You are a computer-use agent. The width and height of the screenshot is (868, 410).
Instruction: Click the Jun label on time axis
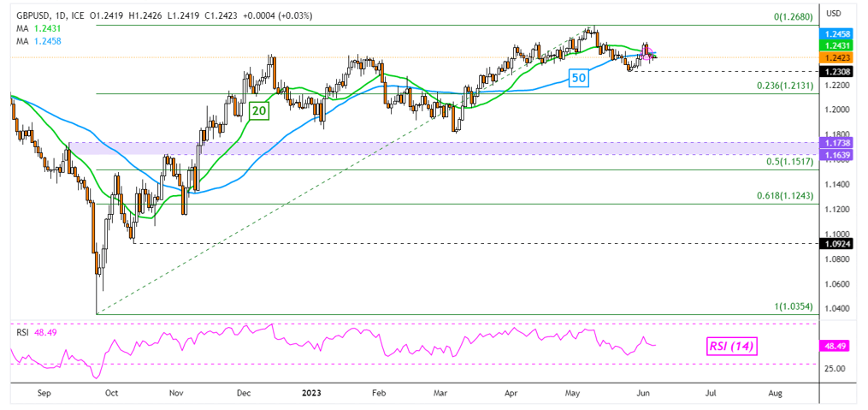click(x=643, y=393)
